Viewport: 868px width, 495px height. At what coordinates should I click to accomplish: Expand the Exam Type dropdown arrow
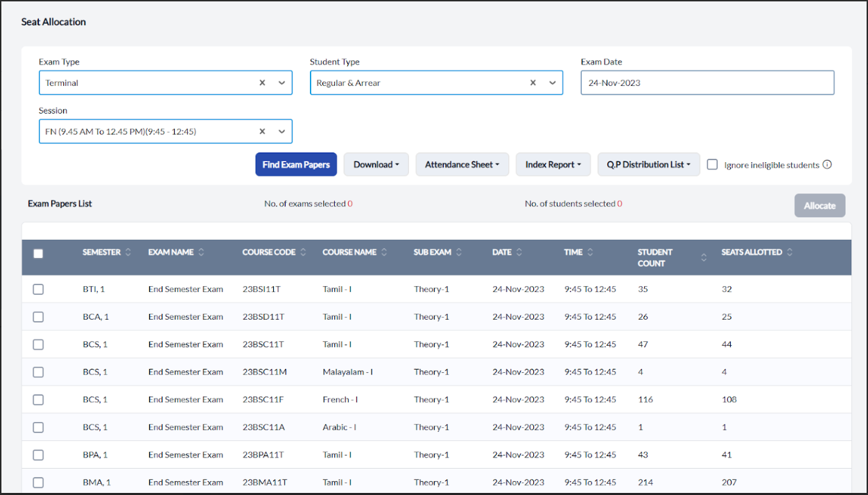click(x=281, y=82)
